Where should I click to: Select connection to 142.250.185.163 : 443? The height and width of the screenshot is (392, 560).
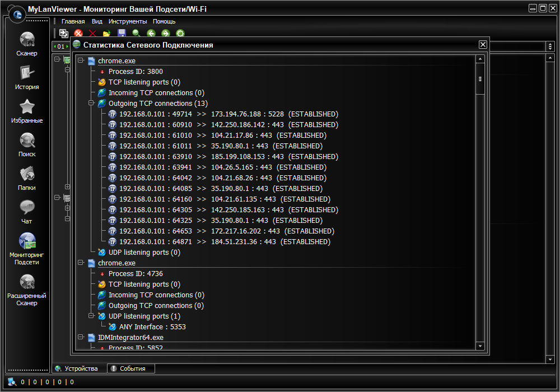click(x=228, y=210)
